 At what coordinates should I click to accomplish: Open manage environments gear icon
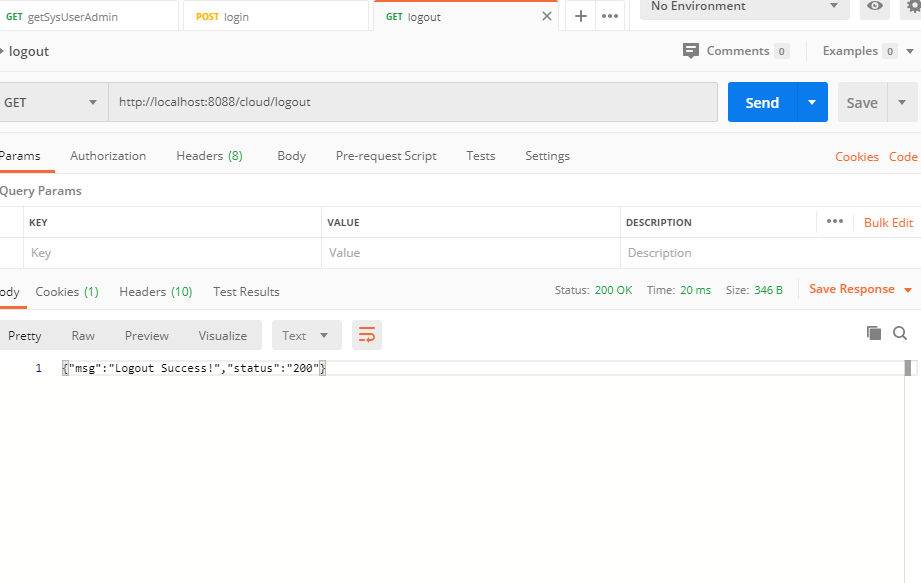click(x=912, y=7)
